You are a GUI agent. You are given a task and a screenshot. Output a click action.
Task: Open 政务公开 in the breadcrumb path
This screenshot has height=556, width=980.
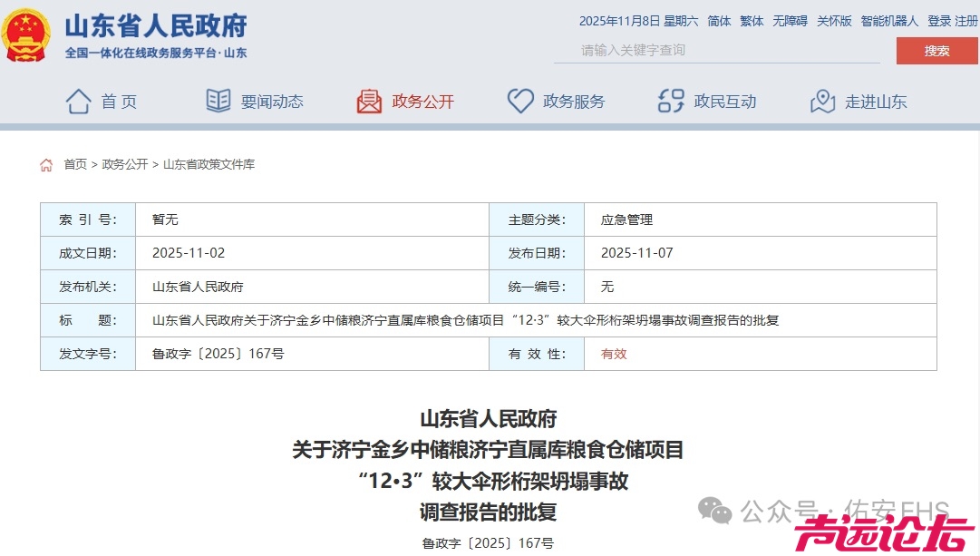[125, 165]
